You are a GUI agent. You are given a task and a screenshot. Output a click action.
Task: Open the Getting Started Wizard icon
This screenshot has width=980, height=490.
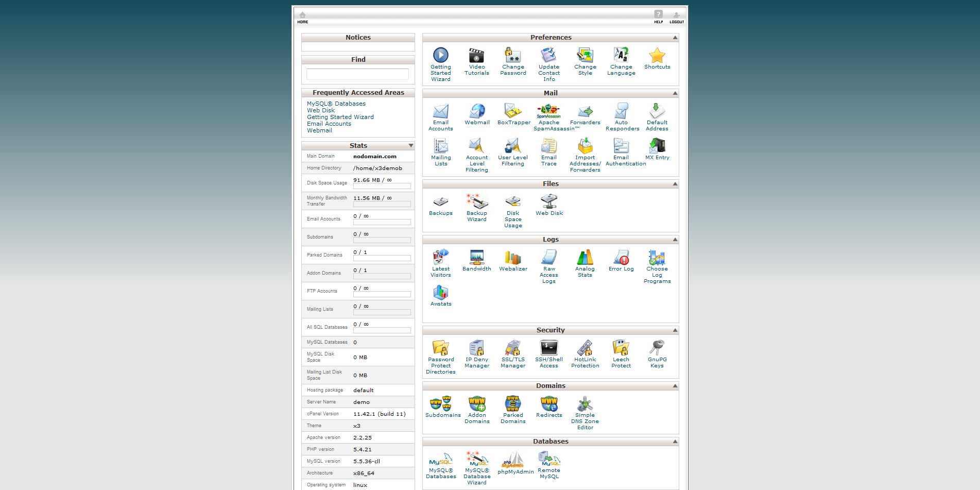click(441, 55)
